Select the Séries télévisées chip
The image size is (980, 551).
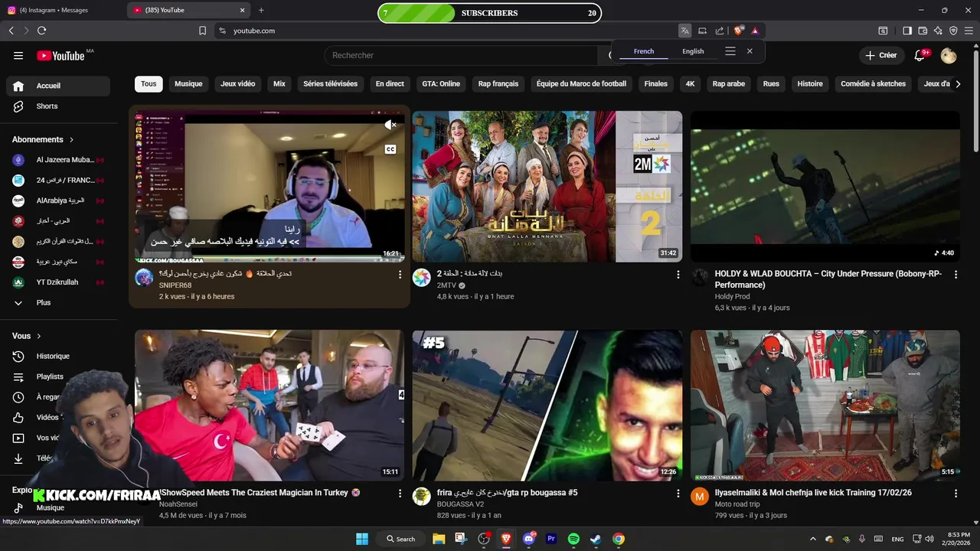(330, 84)
